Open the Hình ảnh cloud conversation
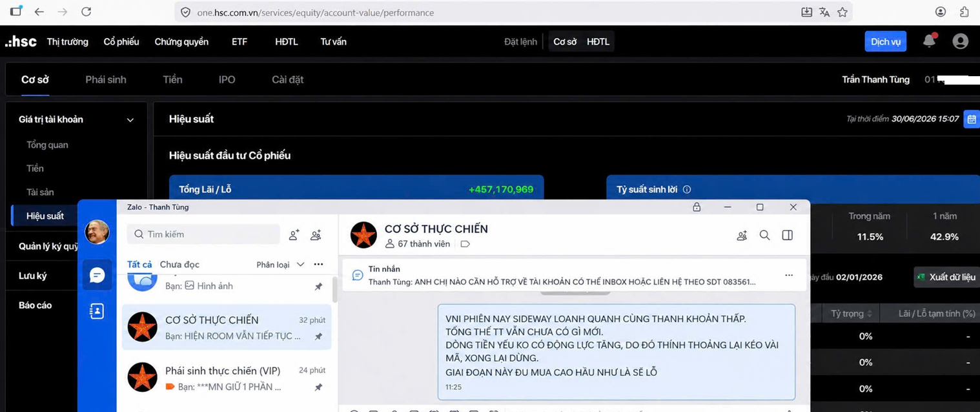This screenshot has width=980, height=412. pyautogui.click(x=226, y=284)
